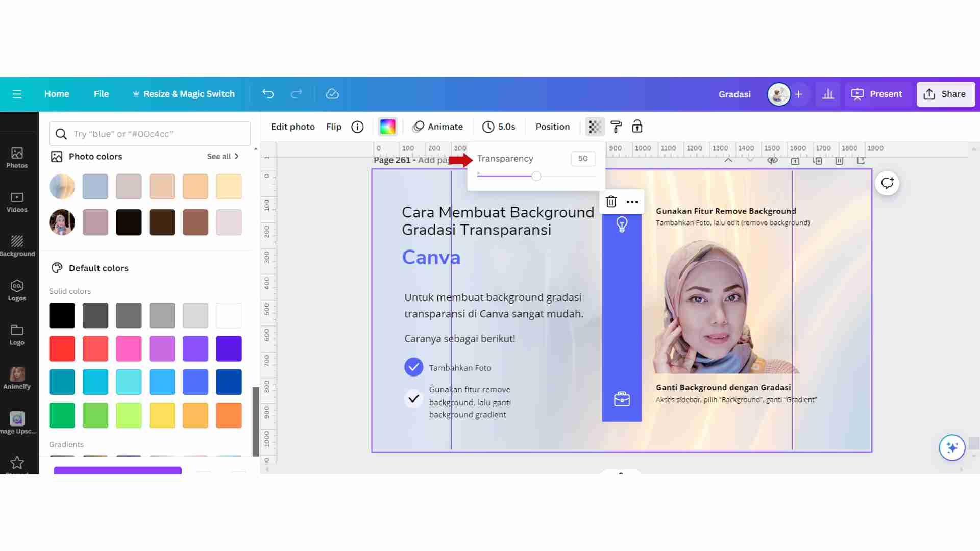
Task: Delete page trash icon above canvas
Action: click(x=839, y=161)
